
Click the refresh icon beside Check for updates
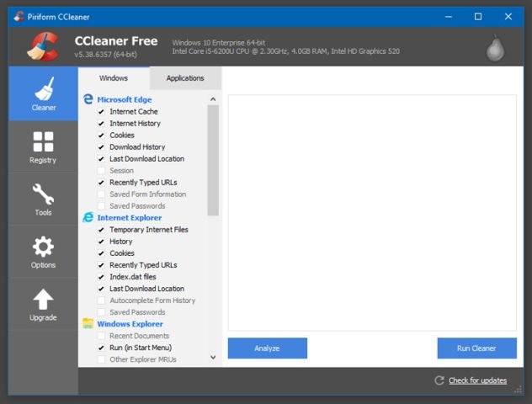[439, 380]
